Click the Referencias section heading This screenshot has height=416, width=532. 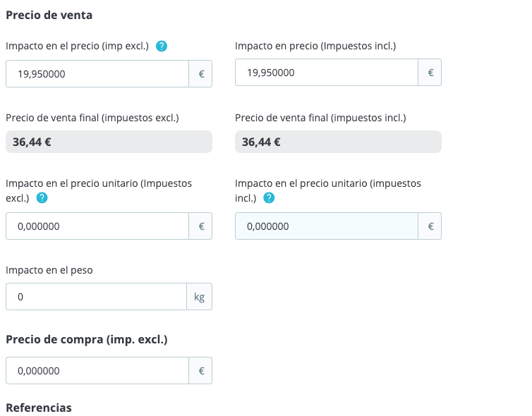pos(39,408)
